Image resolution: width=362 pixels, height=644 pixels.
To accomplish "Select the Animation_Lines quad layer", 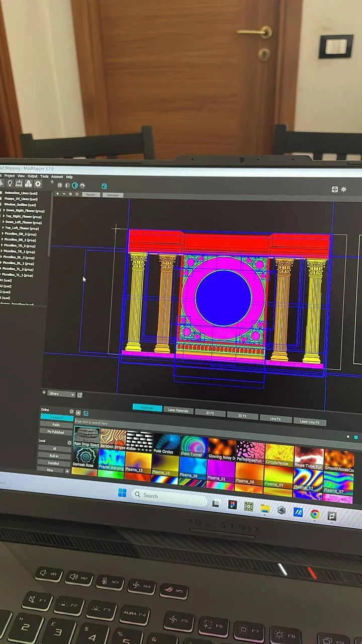I will (20, 193).
